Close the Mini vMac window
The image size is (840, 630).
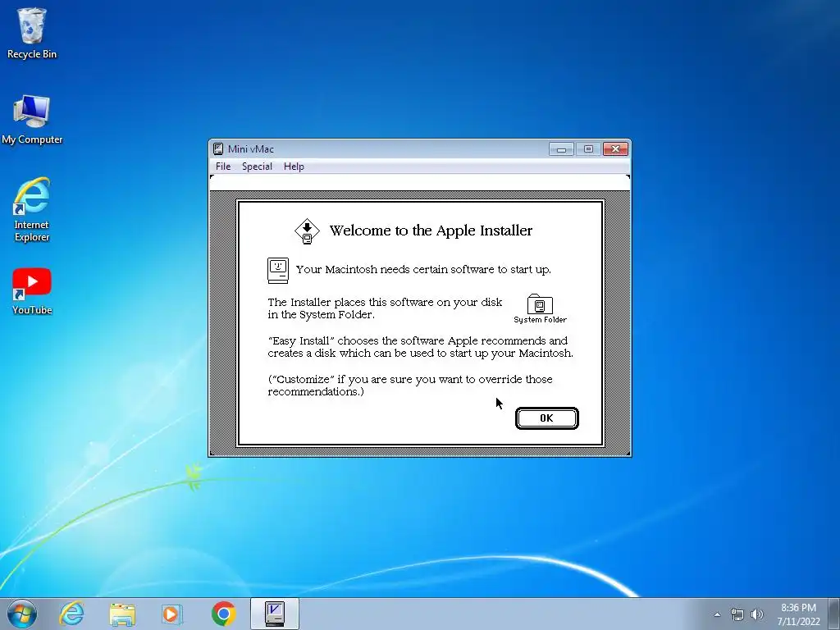coord(615,149)
